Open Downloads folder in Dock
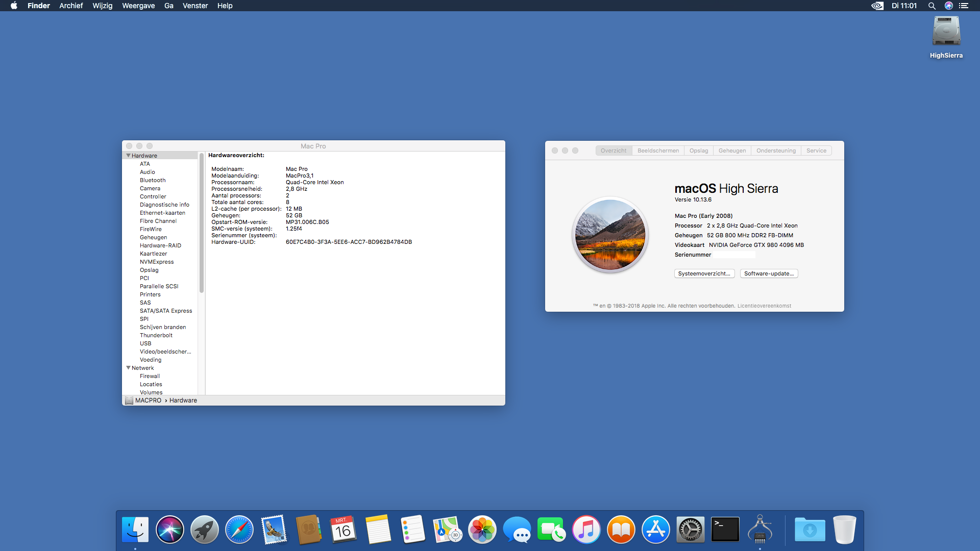This screenshot has width=980, height=551. pos(810,530)
